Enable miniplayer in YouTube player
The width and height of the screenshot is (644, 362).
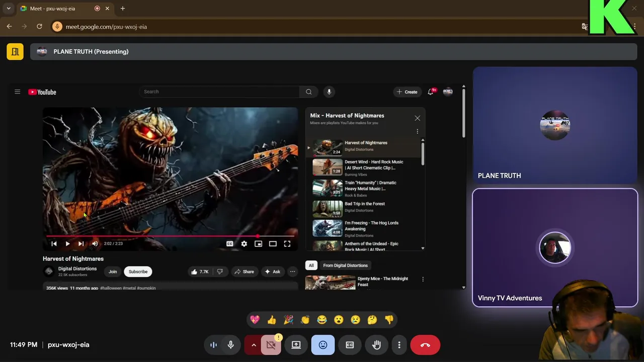click(x=258, y=244)
